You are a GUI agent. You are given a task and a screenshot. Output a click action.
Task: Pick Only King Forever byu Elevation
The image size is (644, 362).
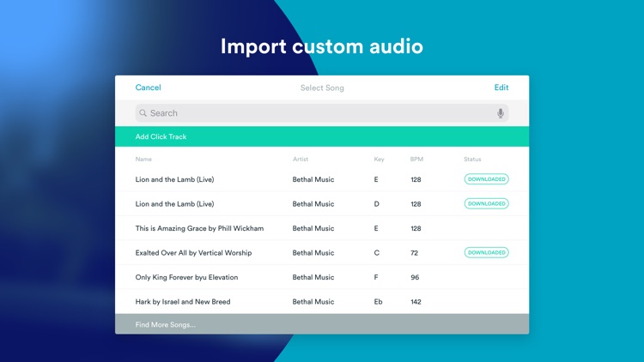[186, 278]
